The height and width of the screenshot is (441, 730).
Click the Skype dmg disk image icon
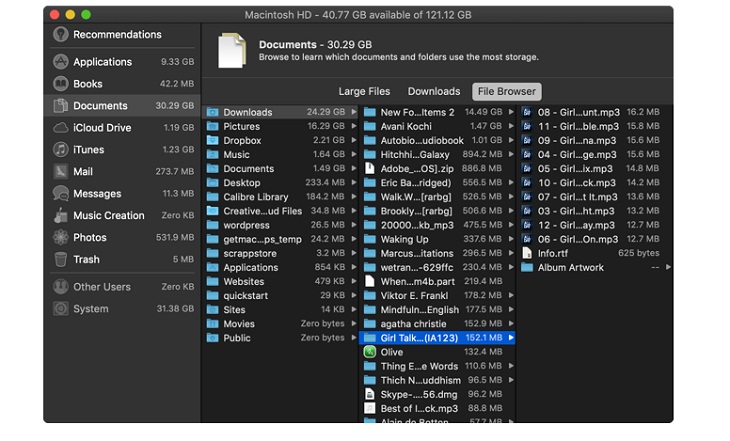(x=370, y=394)
